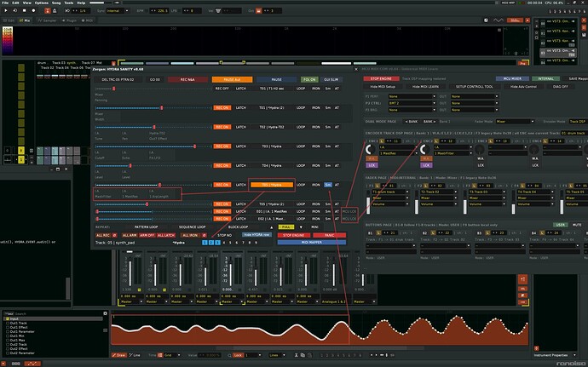The image size is (588, 367).
Task: Click the velocity icon next to Vel
Action: click(x=218, y=11)
